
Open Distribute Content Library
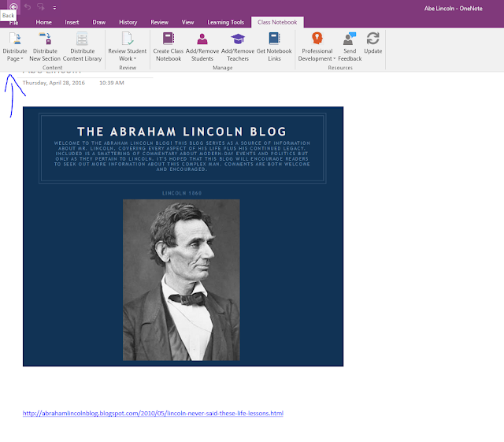point(82,46)
